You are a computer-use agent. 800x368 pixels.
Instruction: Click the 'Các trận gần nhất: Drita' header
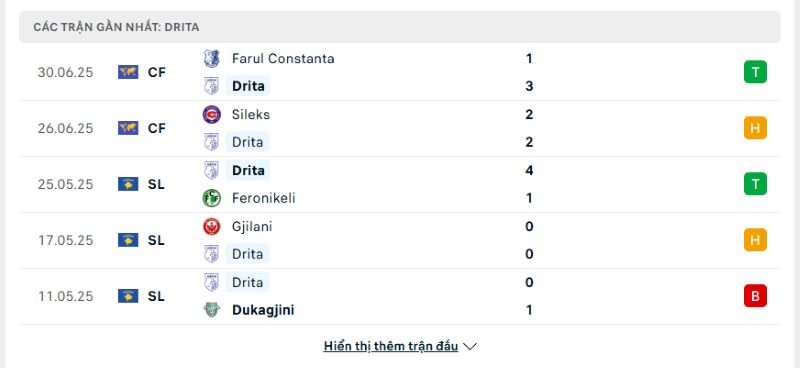pos(400,27)
